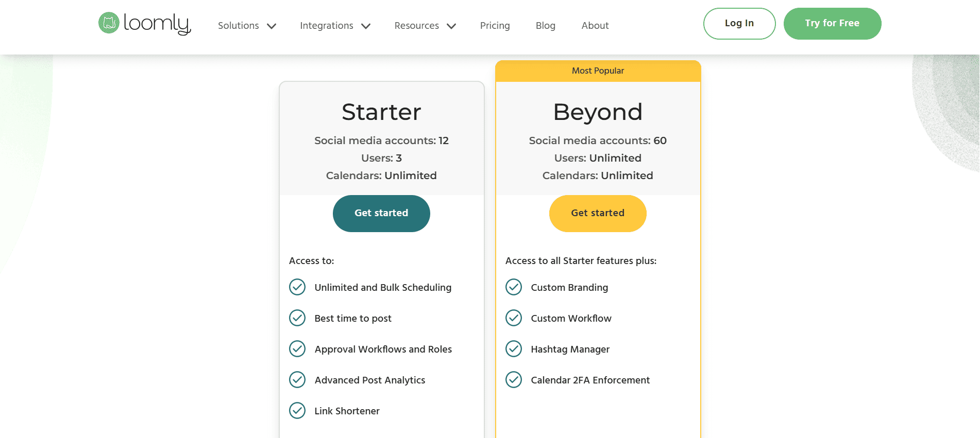Open the Pricing page
Viewport: 980px width, 438px height.
(495, 25)
